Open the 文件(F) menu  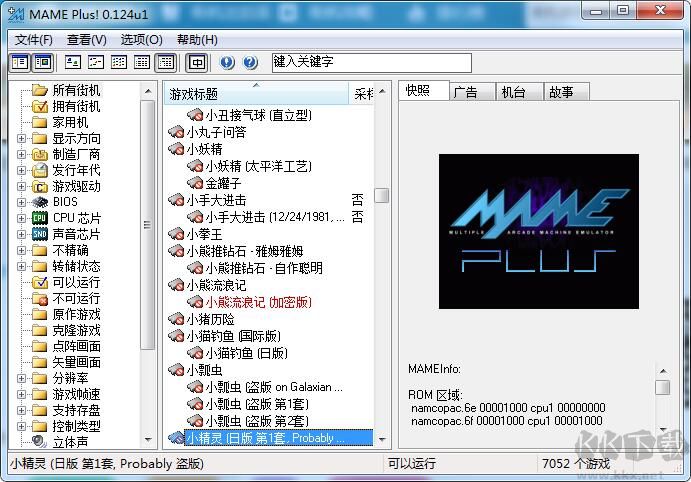pos(33,40)
